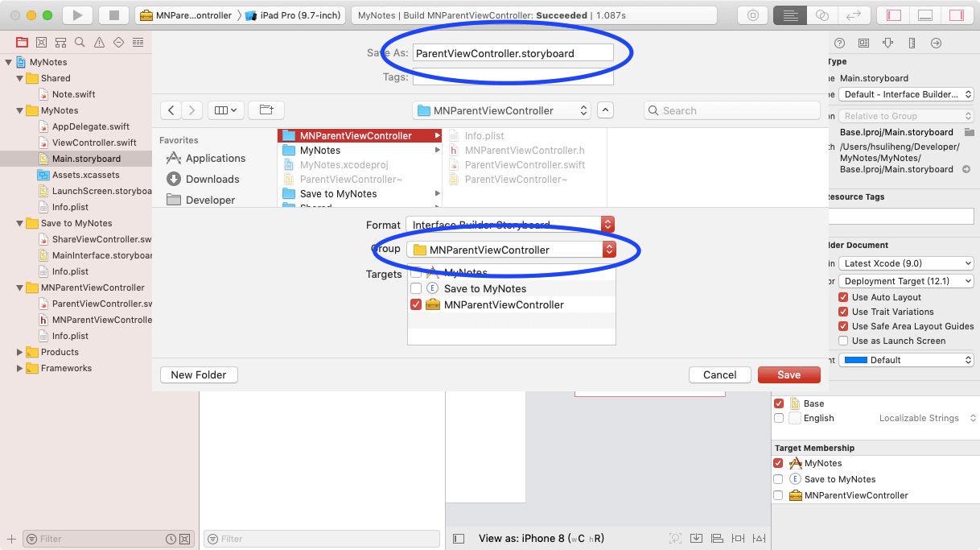Show the Quick Help inspector

[x=839, y=43]
